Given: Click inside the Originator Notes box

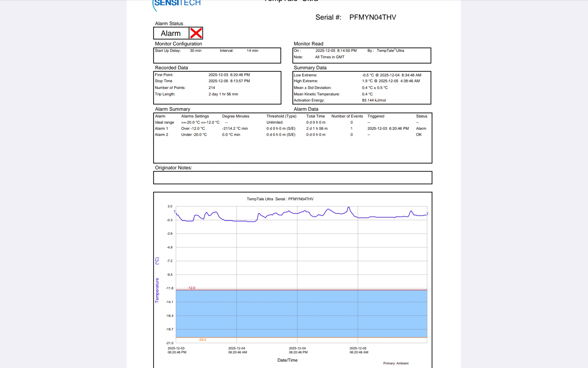Looking at the screenshot, I should pos(292,178).
